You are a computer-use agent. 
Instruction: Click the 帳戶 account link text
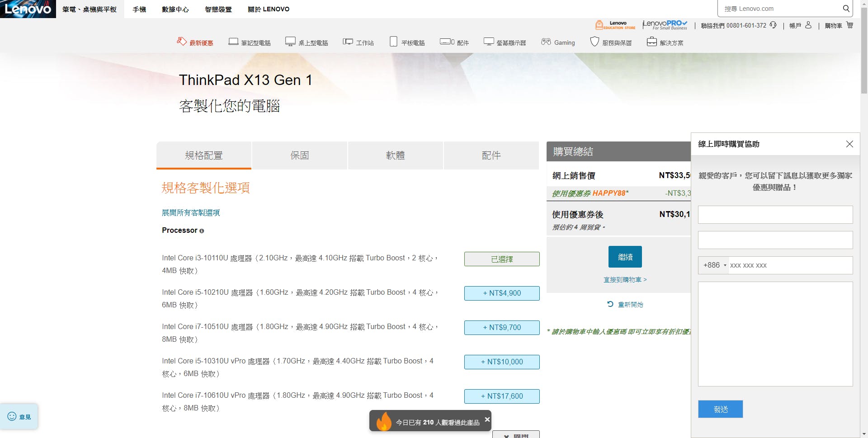[795, 26]
